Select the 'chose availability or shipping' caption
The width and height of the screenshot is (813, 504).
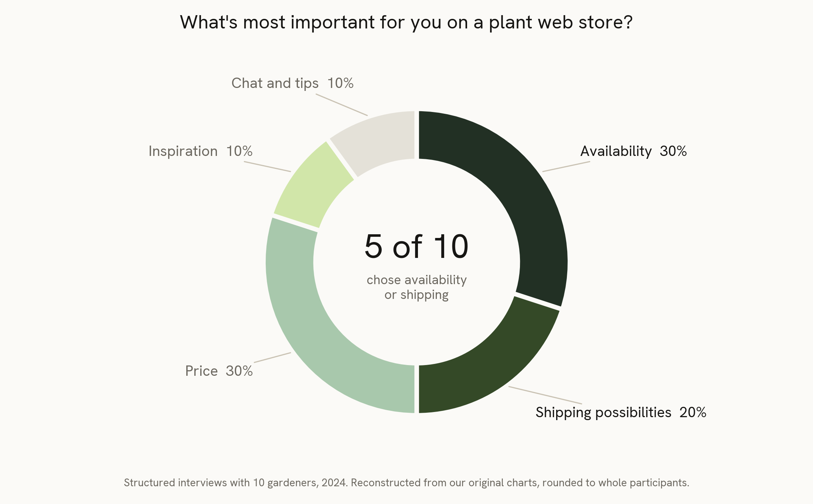click(416, 287)
